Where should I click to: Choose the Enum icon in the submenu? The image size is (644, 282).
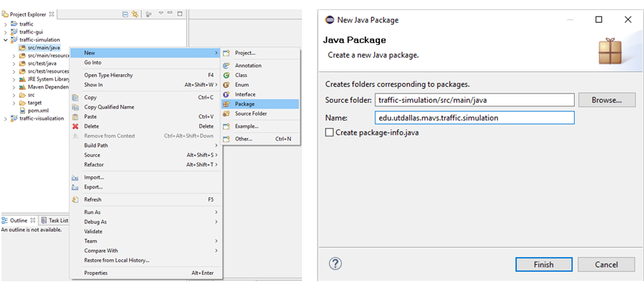(226, 84)
